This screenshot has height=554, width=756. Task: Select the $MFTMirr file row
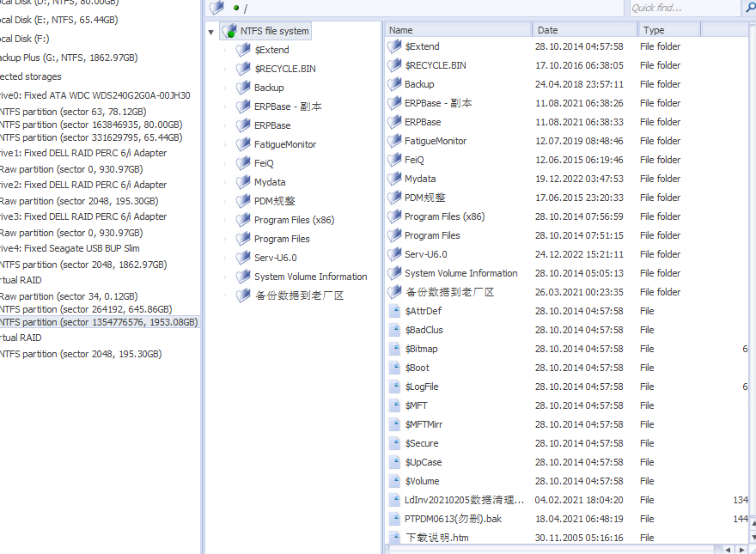(567, 424)
